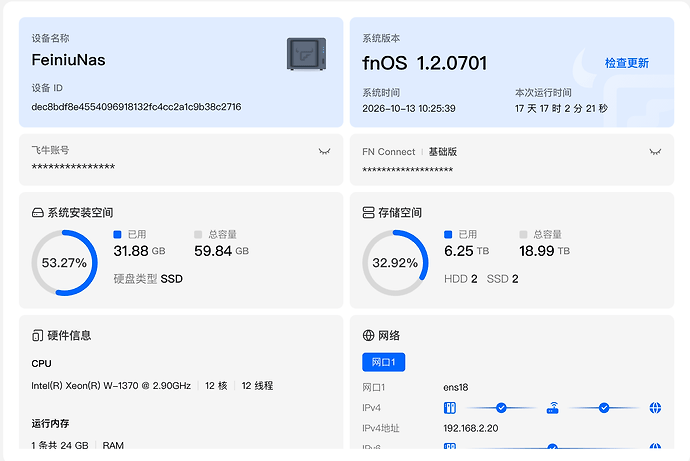Click the 32.92% storage usage ring
The height and width of the screenshot is (461, 690).
395,263
